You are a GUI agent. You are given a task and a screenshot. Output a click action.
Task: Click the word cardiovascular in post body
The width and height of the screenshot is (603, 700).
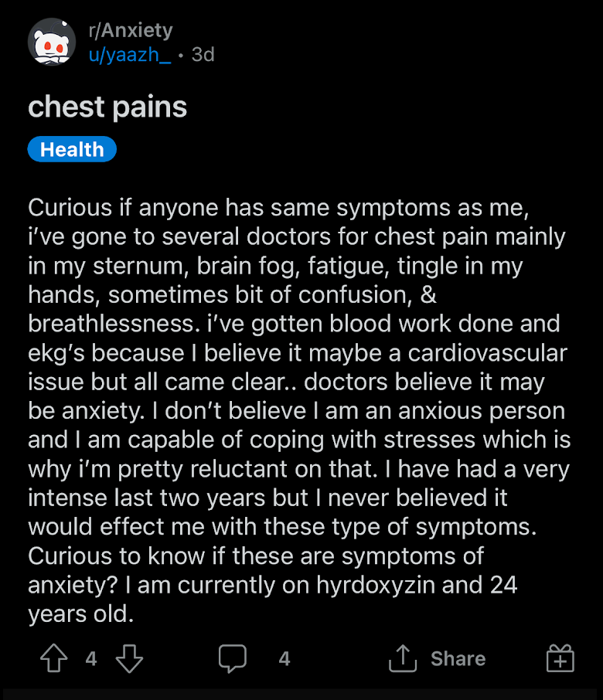pos(487,352)
